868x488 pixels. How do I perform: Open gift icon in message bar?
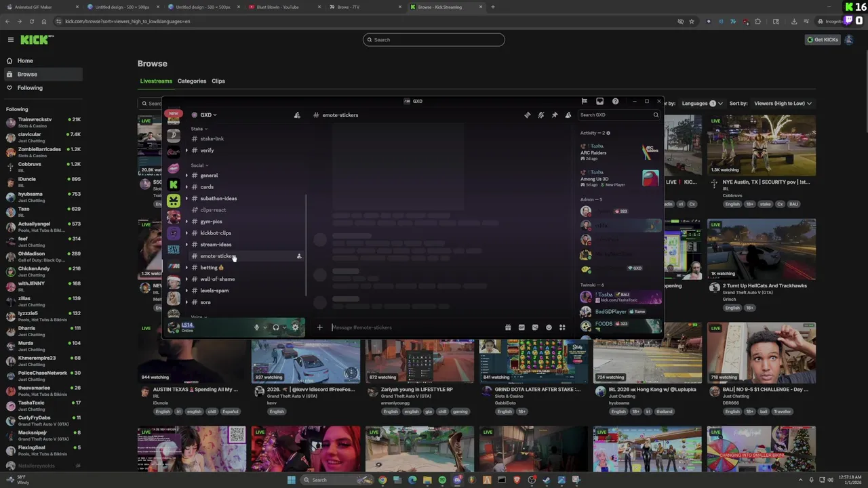coord(508,327)
